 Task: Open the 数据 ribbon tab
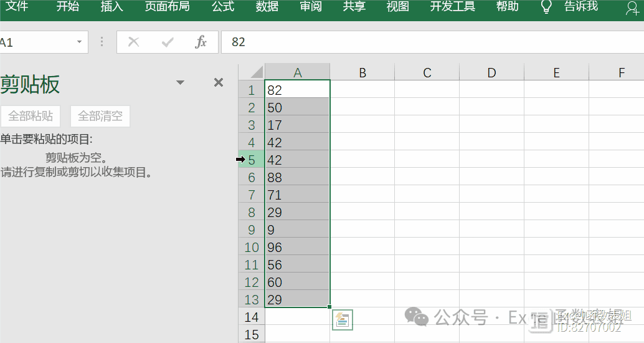pyautogui.click(x=267, y=6)
